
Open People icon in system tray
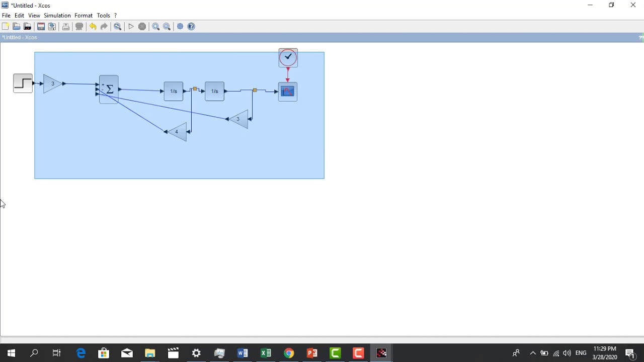pos(516,353)
